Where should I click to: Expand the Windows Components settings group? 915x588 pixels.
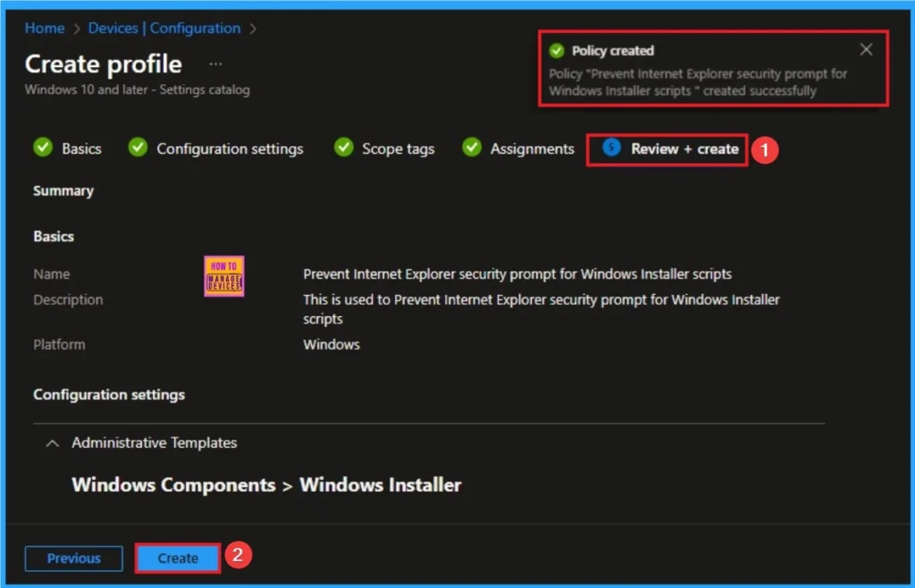(174, 484)
